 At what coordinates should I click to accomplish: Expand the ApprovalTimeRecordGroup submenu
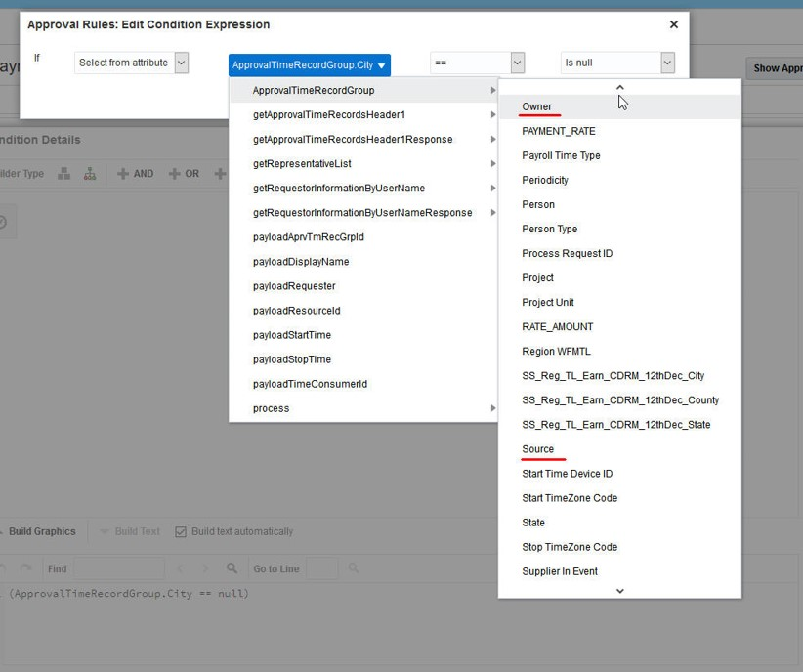[x=363, y=90]
